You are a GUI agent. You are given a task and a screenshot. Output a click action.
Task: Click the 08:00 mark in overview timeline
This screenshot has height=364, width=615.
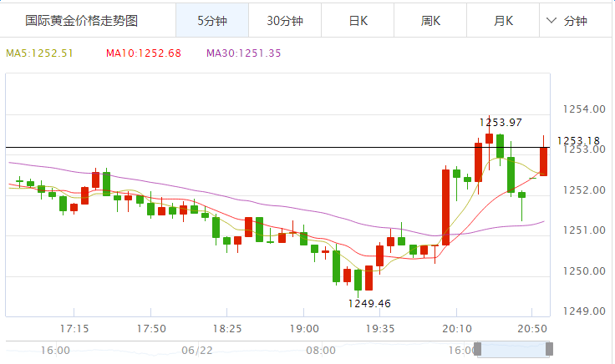pos(321,350)
